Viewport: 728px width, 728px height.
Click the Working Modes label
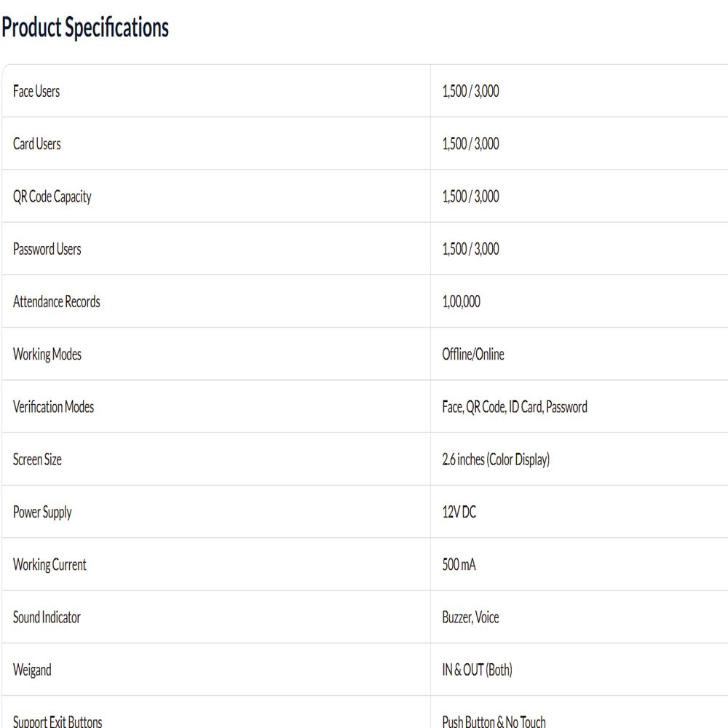(47, 355)
